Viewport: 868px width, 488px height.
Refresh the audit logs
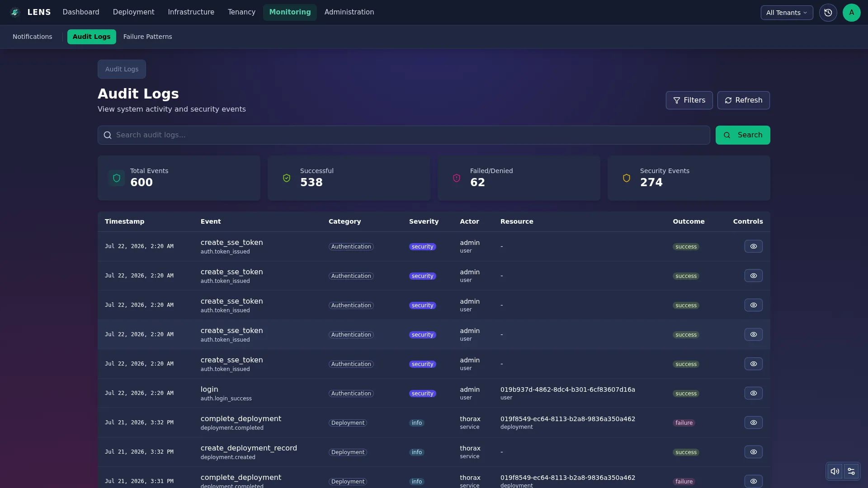tap(743, 100)
